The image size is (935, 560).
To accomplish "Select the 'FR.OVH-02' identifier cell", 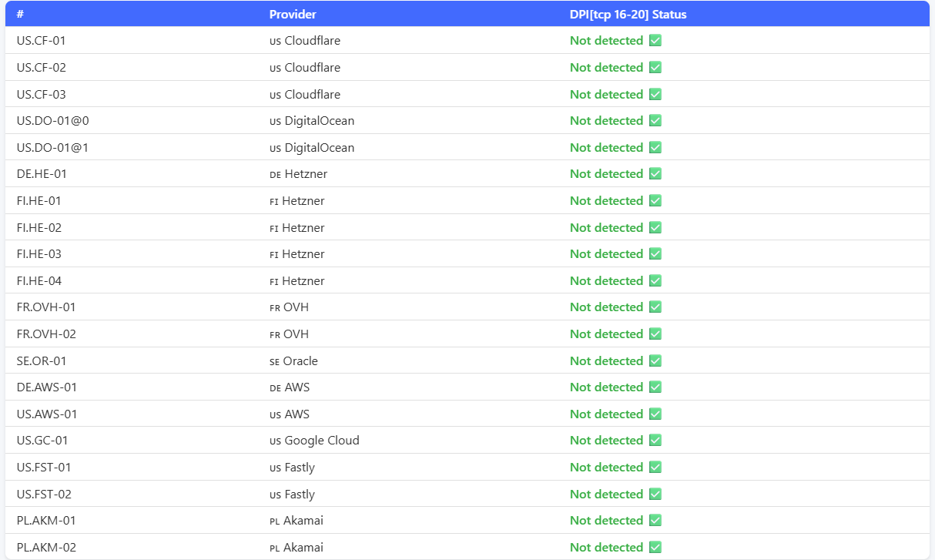I will coord(46,334).
